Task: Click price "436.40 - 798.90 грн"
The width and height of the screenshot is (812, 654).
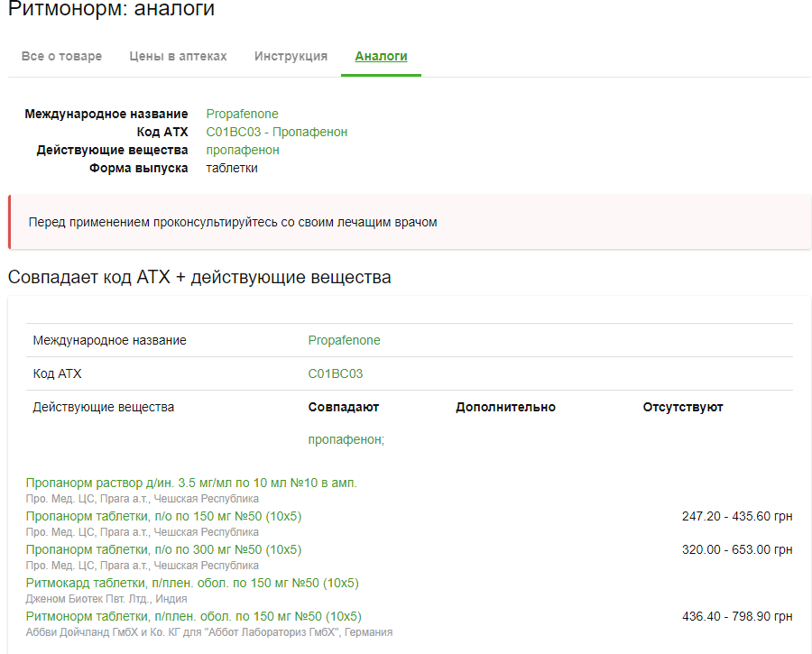Action: [x=737, y=616]
